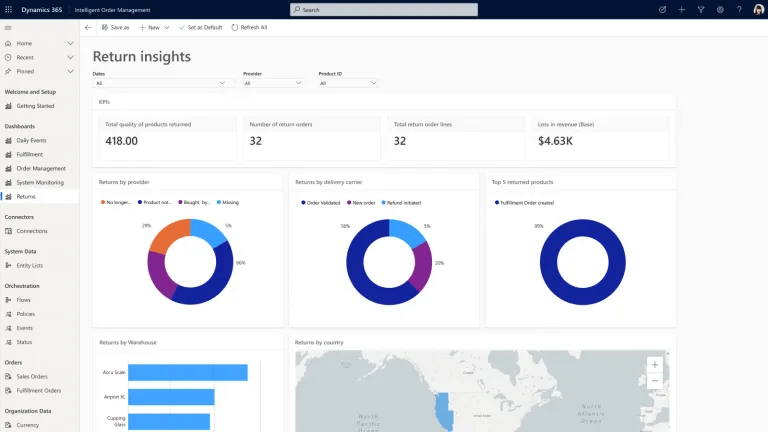Click the Save as button
This screenshot has height=432, width=768.
coord(115,27)
